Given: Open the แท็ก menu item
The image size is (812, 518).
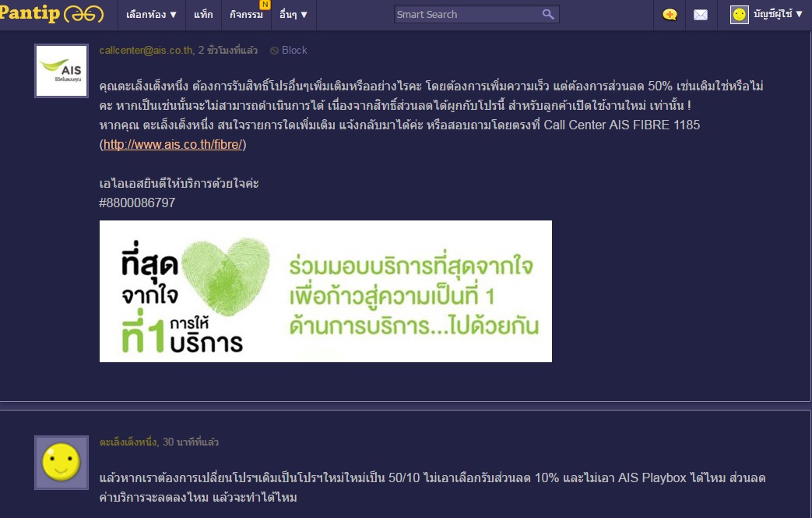Looking at the screenshot, I should coord(203,15).
